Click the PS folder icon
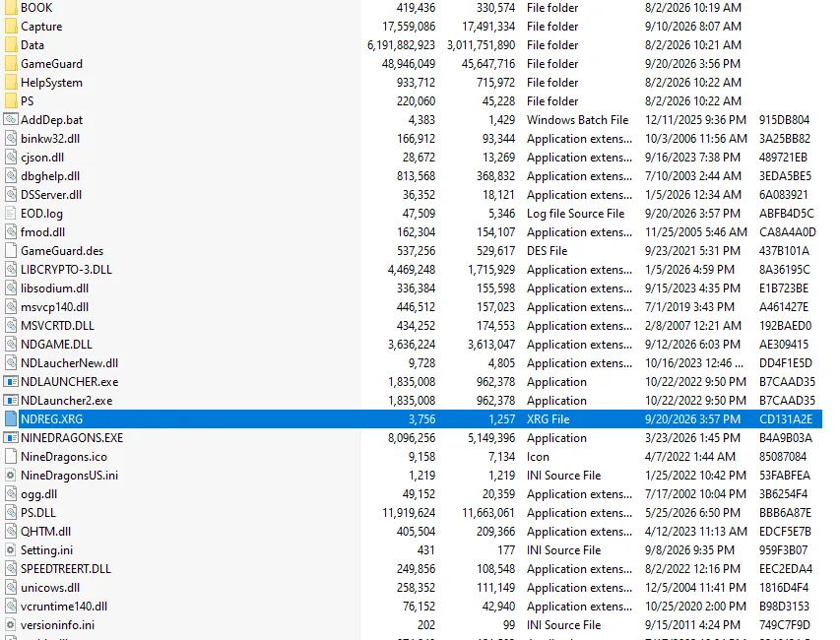 (x=10, y=101)
